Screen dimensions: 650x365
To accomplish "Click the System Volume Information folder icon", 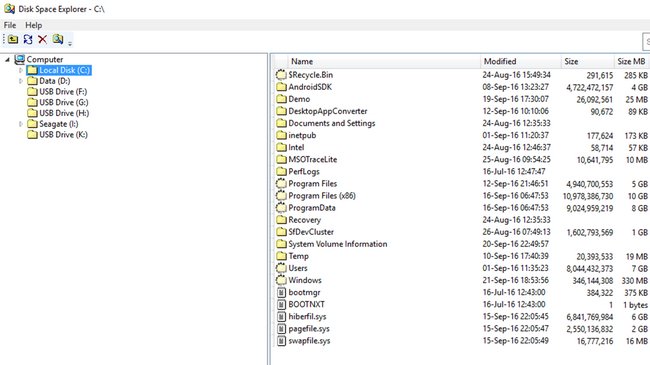I will click(281, 244).
